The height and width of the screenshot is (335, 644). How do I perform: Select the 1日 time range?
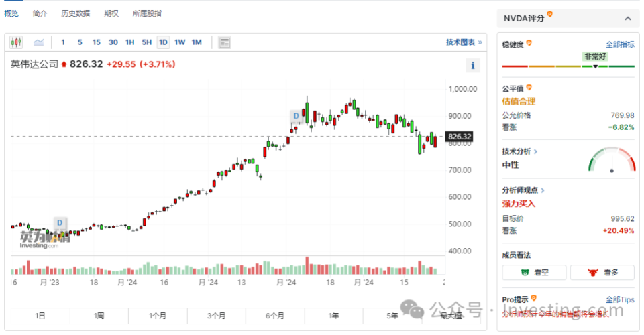[x=40, y=316]
